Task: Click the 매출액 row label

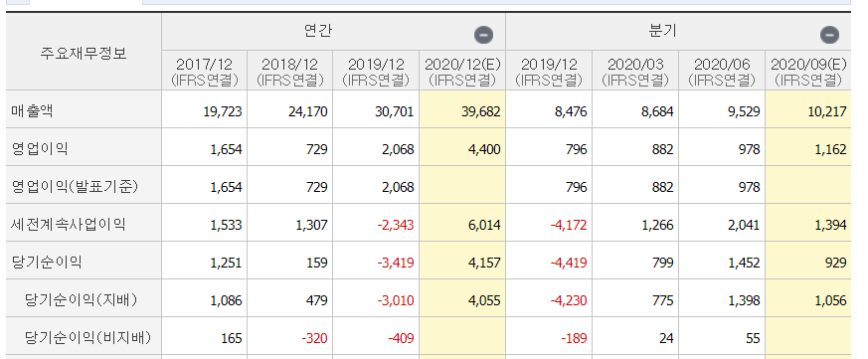Action: pyautogui.click(x=33, y=111)
